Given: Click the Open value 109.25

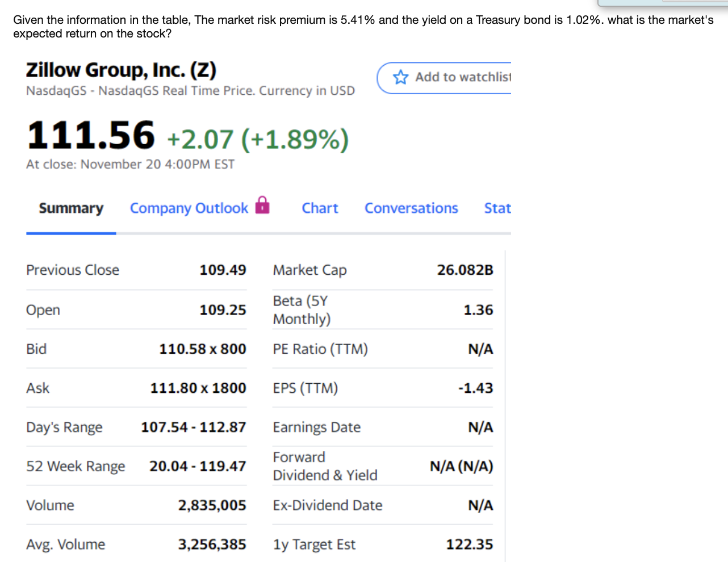Looking at the screenshot, I should 223,310.
